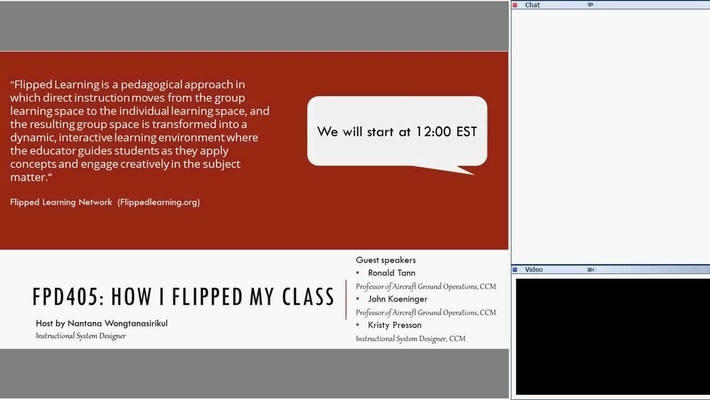This screenshot has width=710, height=400.
Task: Click the 'Host by Nantana Wongtanasirikul' text
Action: click(101, 323)
